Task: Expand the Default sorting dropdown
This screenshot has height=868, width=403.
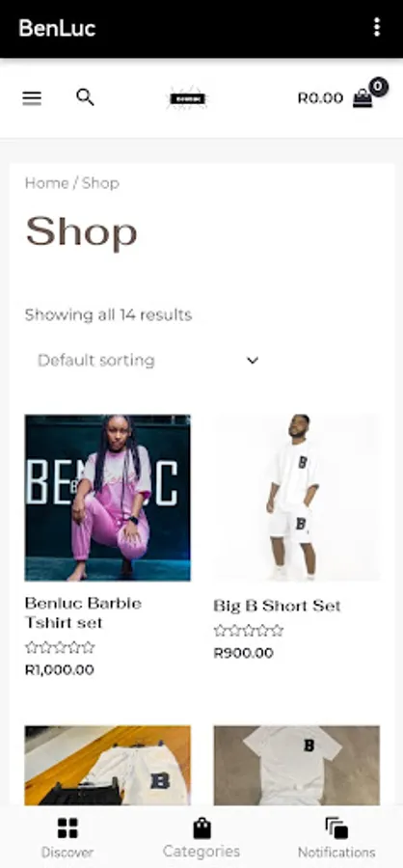Action: pos(148,361)
